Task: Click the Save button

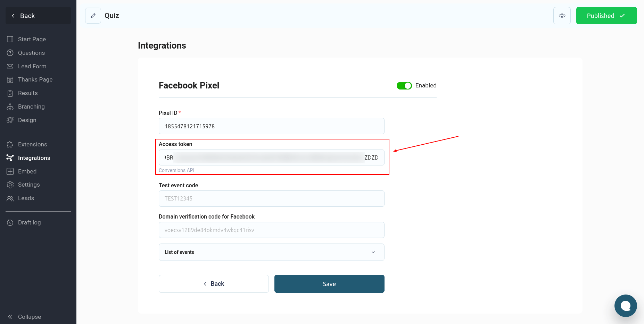Action: [x=329, y=284]
